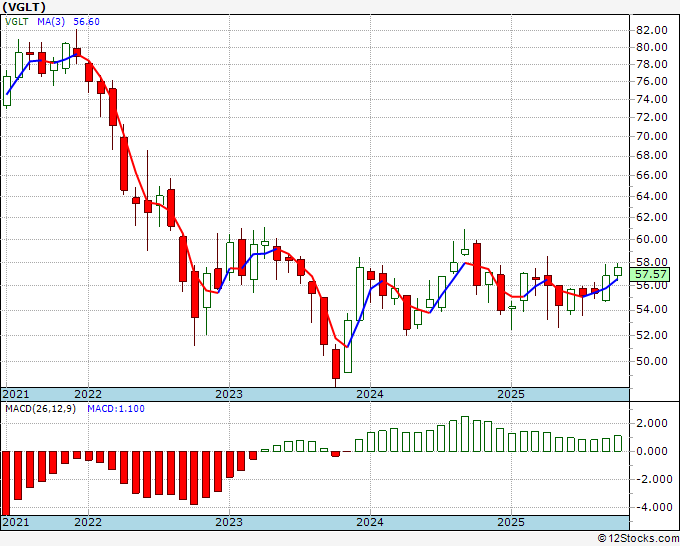Click 2022 on the MACD panel timeline

[x=88, y=522]
